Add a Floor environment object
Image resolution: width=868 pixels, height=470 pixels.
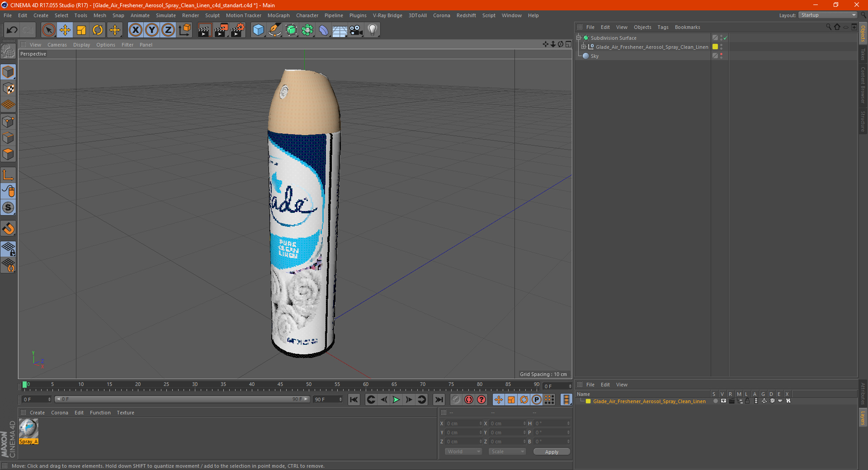(x=340, y=30)
